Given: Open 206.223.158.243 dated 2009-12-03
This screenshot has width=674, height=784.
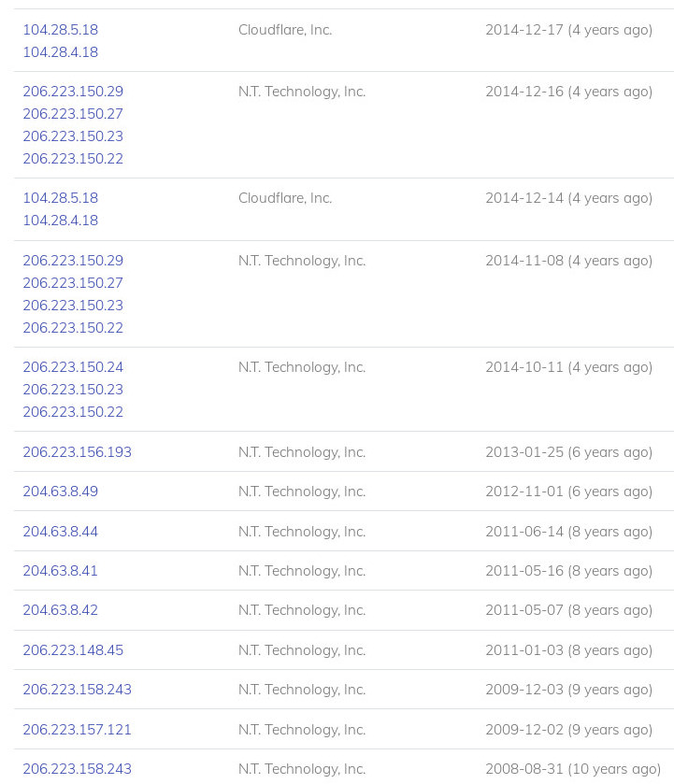Looking at the screenshot, I should [x=77, y=690].
